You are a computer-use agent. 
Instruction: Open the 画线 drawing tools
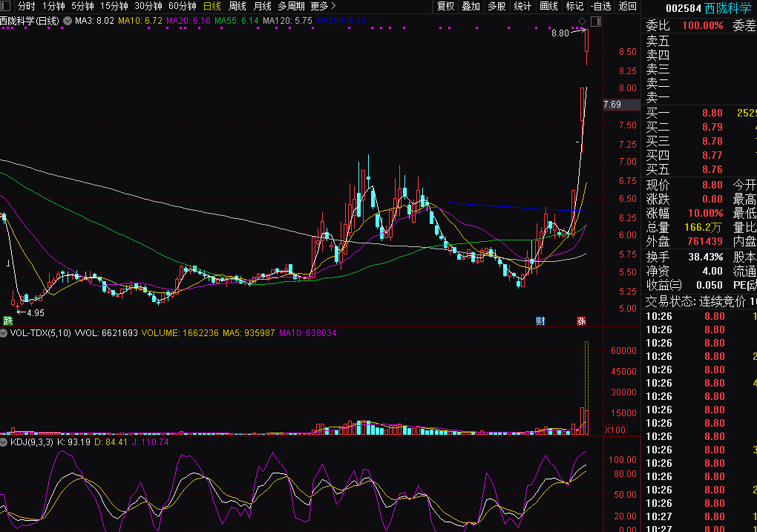(548, 6)
